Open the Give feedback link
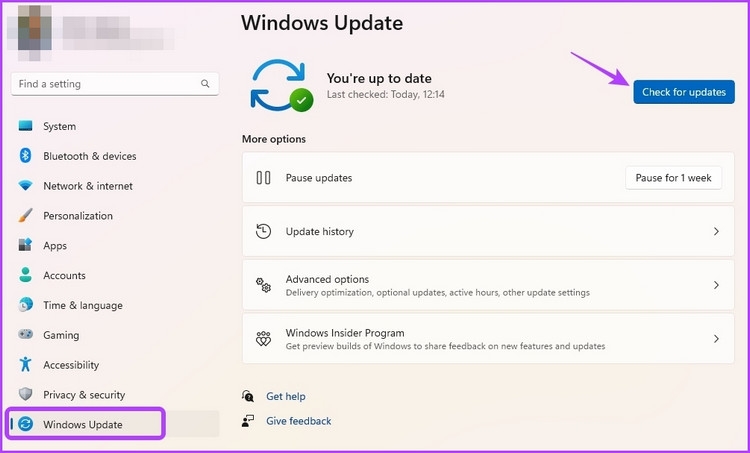 [298, 421]
